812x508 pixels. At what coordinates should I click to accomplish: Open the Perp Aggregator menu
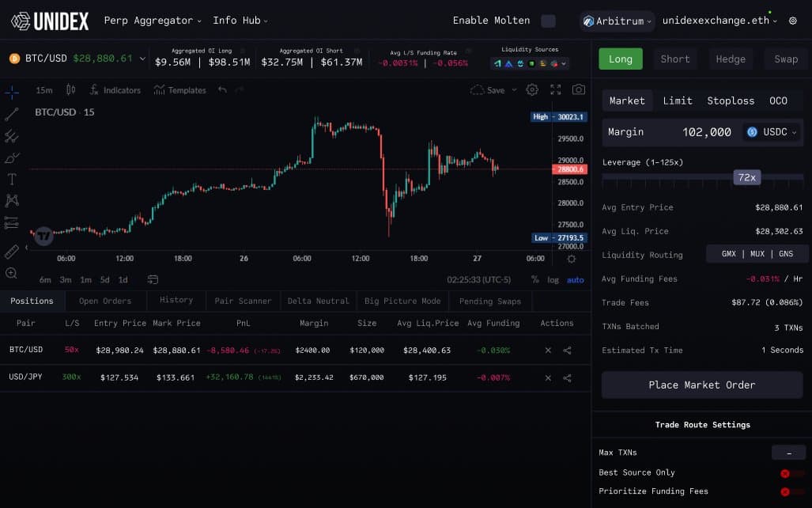tap(153, 21)
